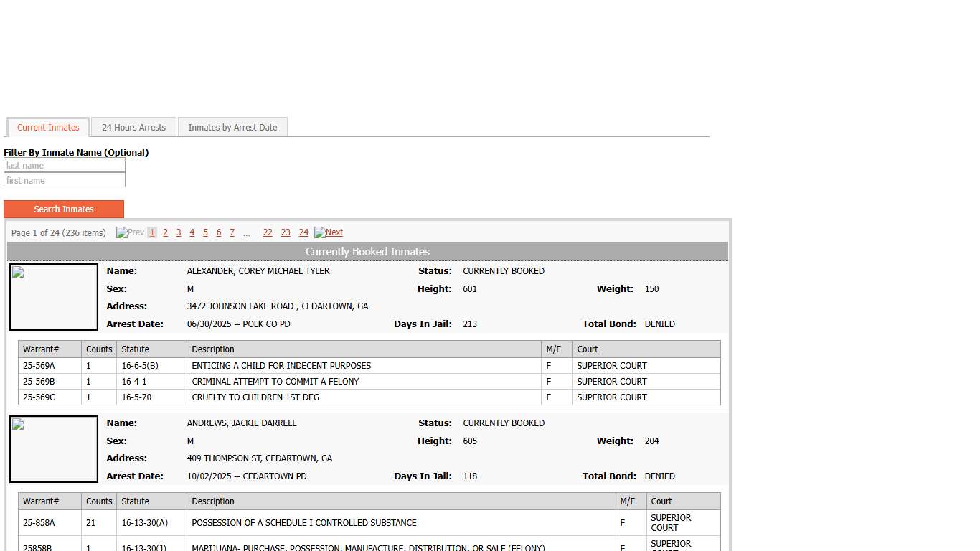Select the Current Inmates tab
Image resolution: width=980 pixels, height=551 pixels.
pyautogui.click(x=47, y=127)
